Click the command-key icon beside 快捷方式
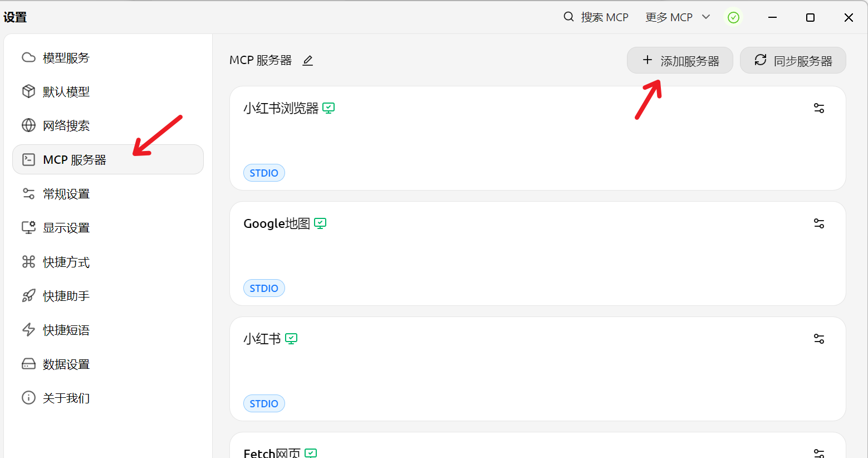 click(28, 261)
